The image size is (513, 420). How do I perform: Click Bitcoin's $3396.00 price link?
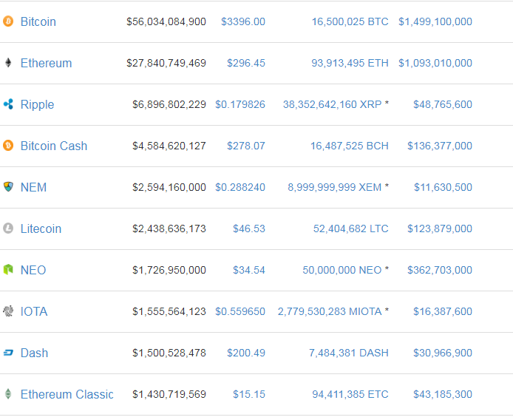[242, 21]
